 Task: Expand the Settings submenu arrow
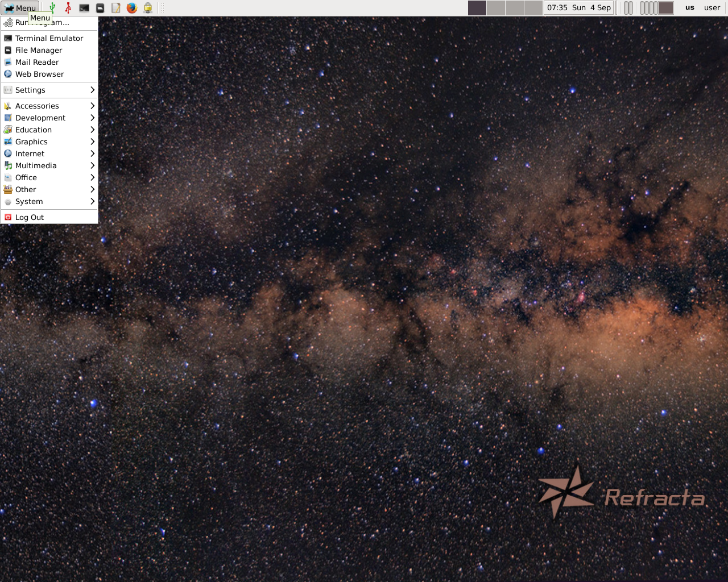tap(92, 90)
